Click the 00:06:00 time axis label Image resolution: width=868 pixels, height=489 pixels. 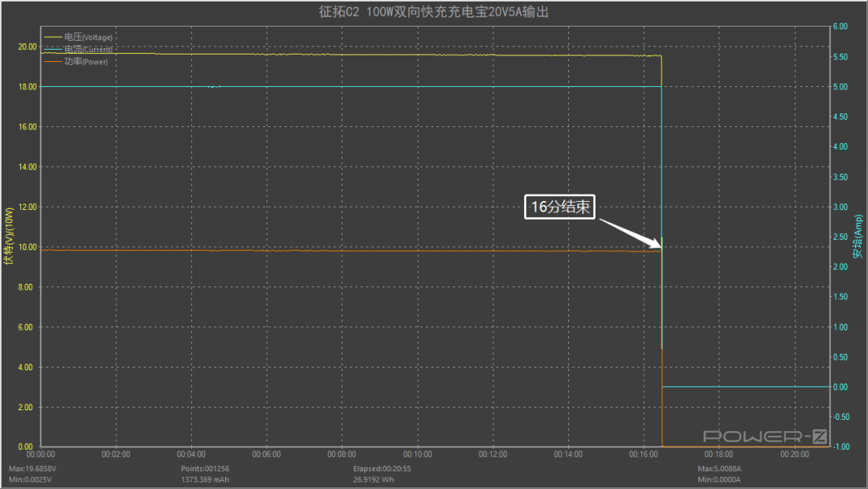coord(267,454)
